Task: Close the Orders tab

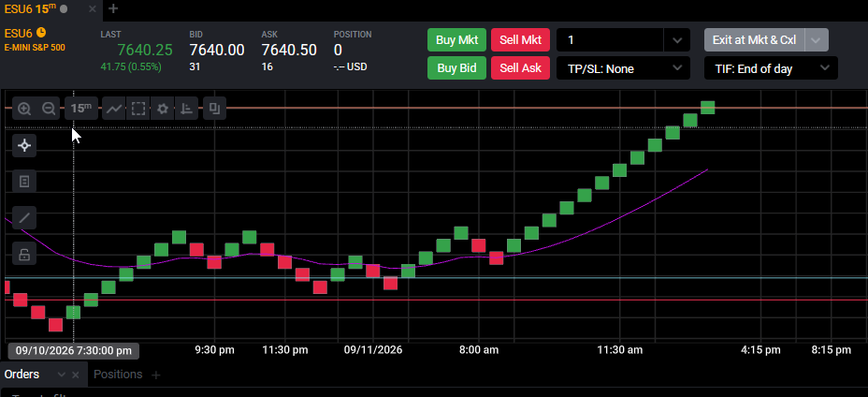Action: coord(76,375)
